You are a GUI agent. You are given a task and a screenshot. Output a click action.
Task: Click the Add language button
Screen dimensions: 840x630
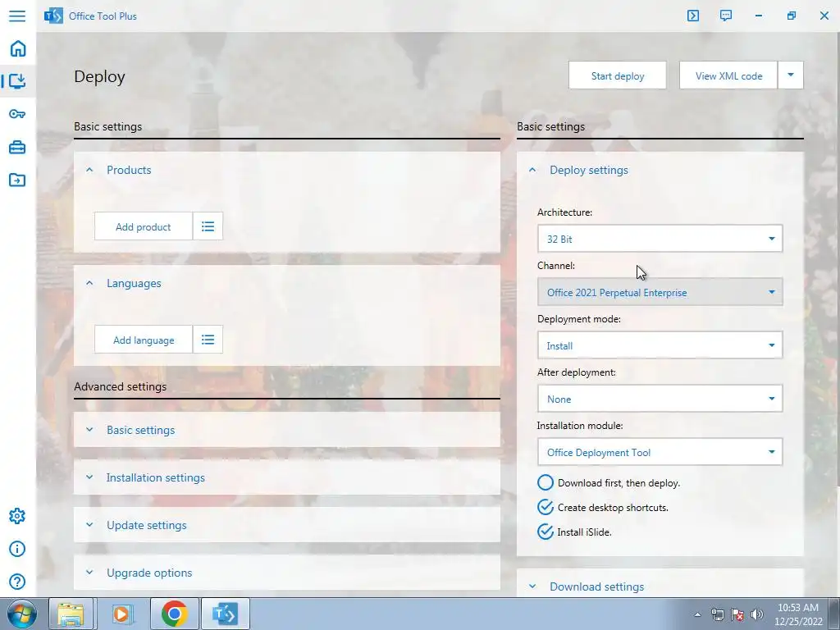click(143, 340)
